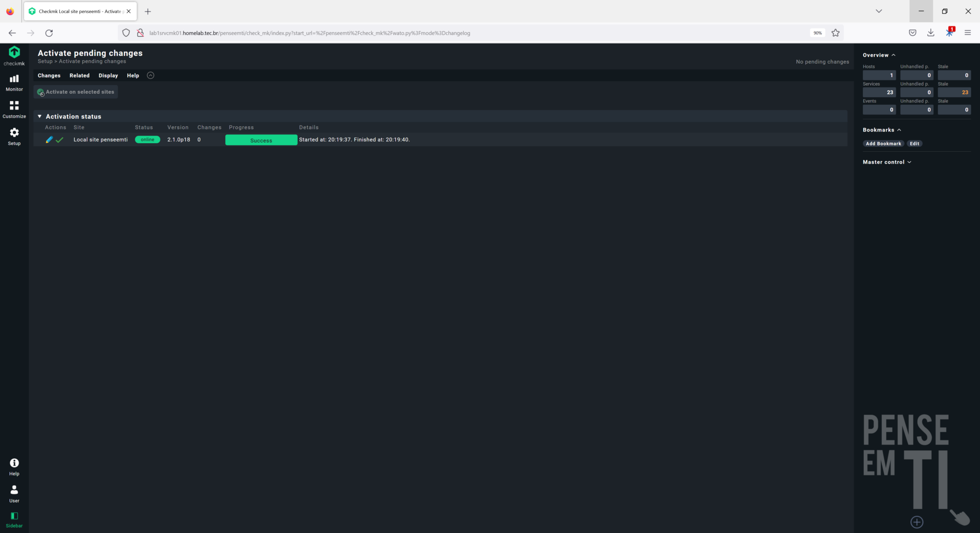Click the checkmk logo at the top left
The height and width of the screenshot is (533, 980).
[x=13, y=54]
